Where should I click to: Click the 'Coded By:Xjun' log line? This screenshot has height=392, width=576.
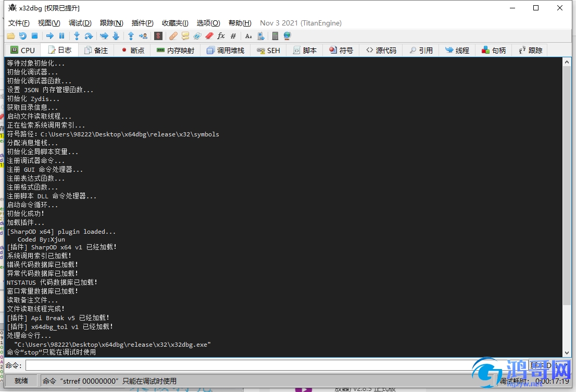click(41, 239)
